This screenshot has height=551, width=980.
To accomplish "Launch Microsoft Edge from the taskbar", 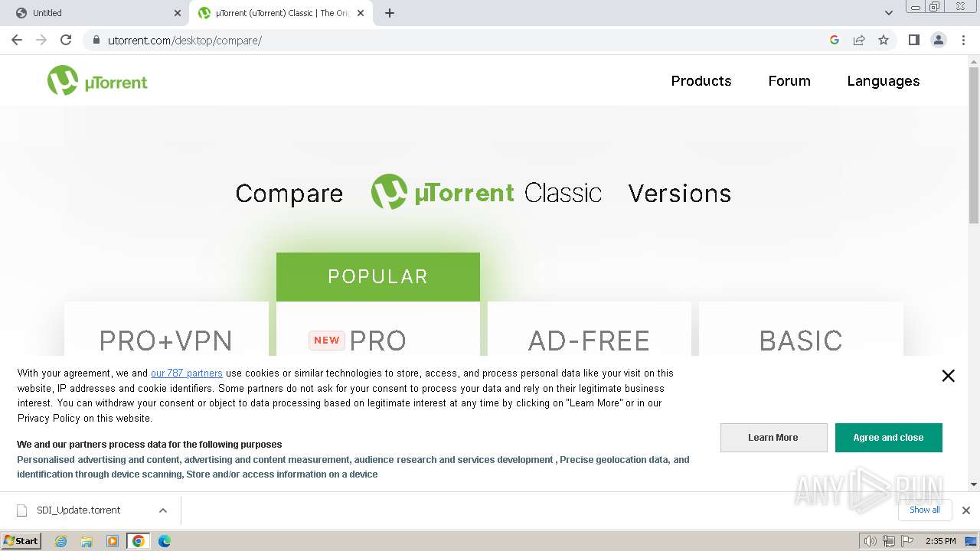I will (x=165, y=541).
